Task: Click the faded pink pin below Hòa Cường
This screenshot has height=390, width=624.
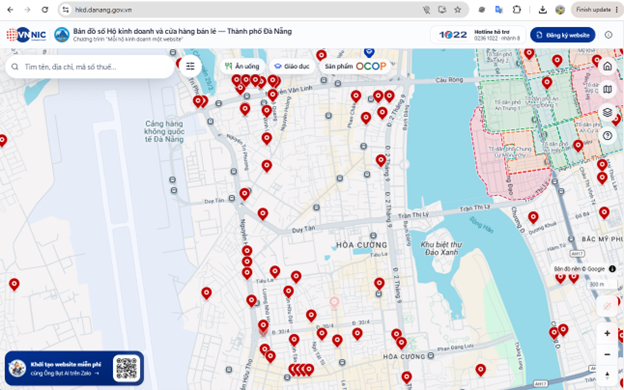Action: click(x=334, y=303)
